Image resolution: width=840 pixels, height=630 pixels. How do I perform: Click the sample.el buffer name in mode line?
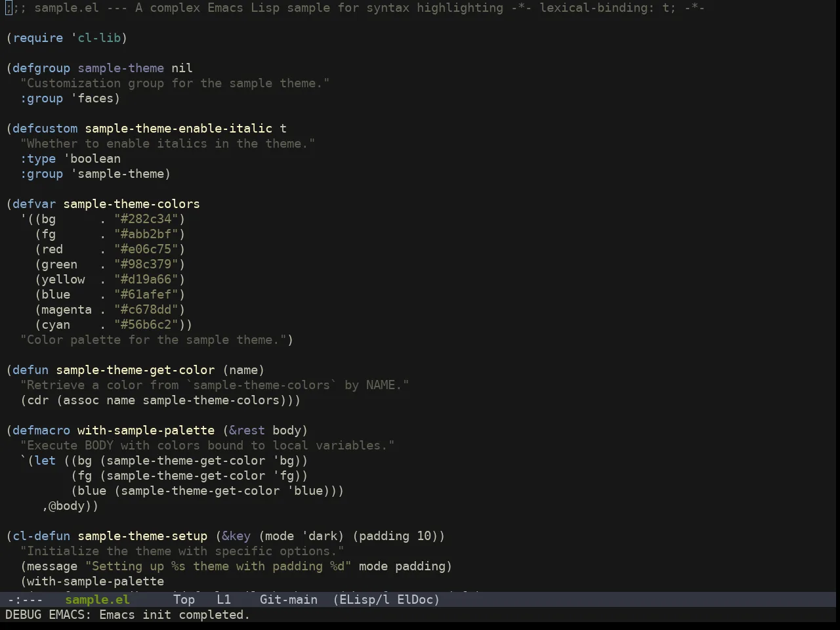point(97,599)
